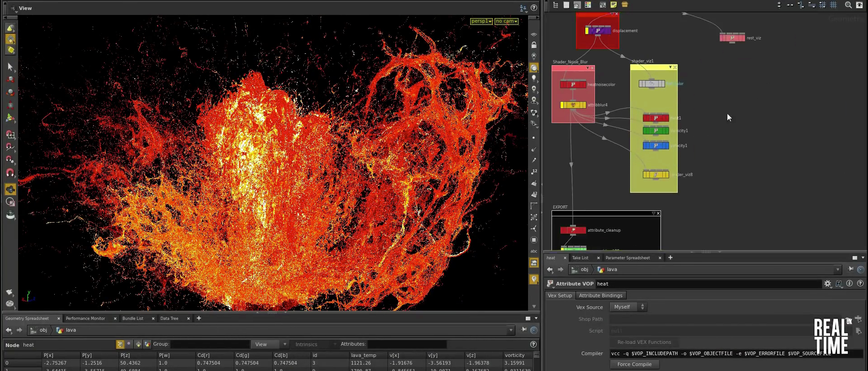Open the persp1 viewport dropdown

tap(481, 21)
